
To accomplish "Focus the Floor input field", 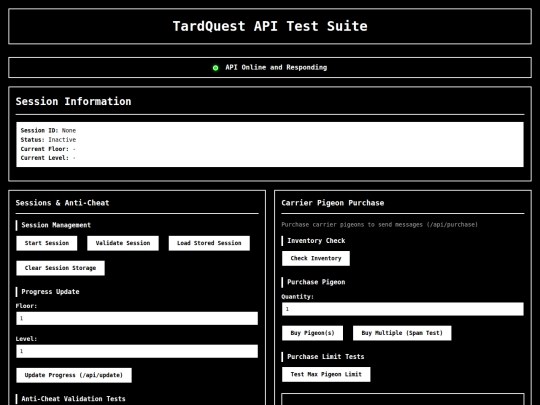I will (x=137, y=318).
